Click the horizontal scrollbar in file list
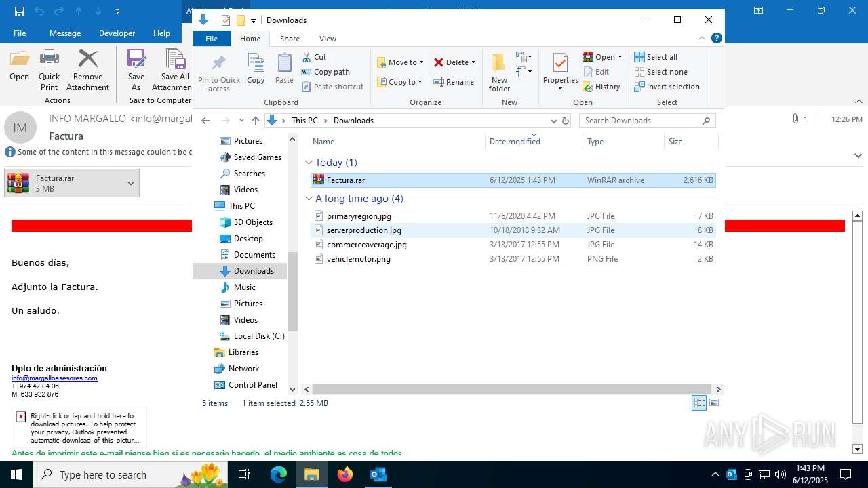868x488 pixels. point(513,390)
